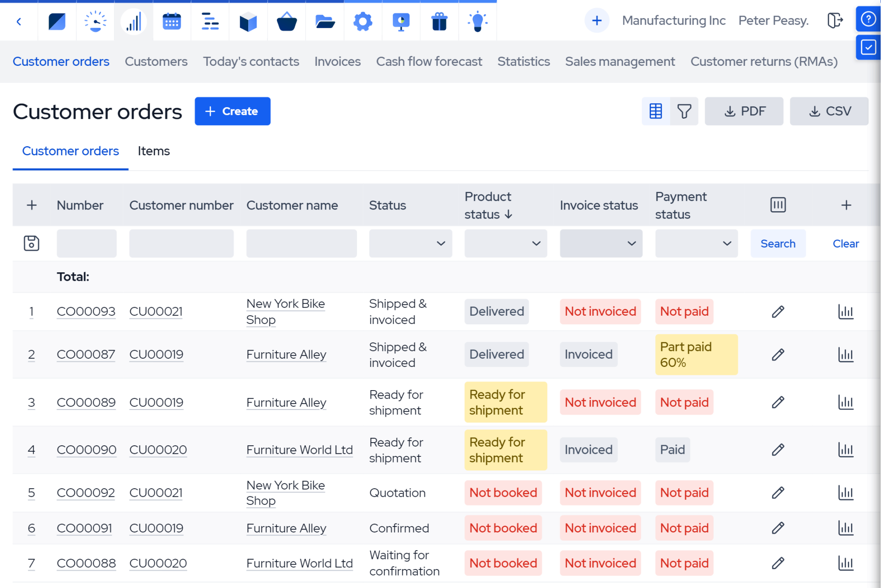Viewport: 881px width, 588px height.
Task: Expand the Payment status filter dropdown
Action: click(x=696, y=243)
